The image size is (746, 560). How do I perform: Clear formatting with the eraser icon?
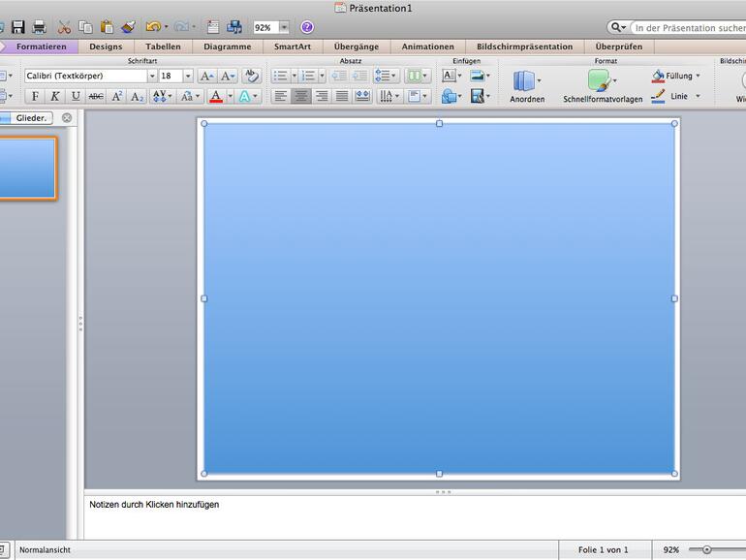coord(251,76)
